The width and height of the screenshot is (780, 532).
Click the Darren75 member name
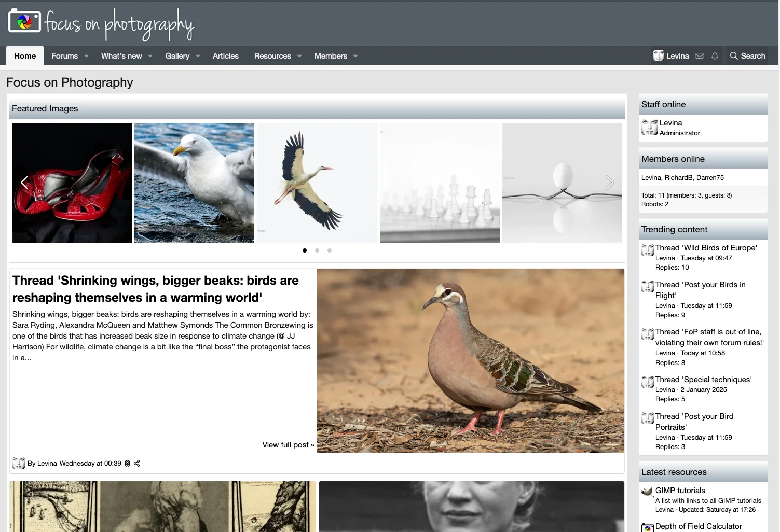pos(710,178)
